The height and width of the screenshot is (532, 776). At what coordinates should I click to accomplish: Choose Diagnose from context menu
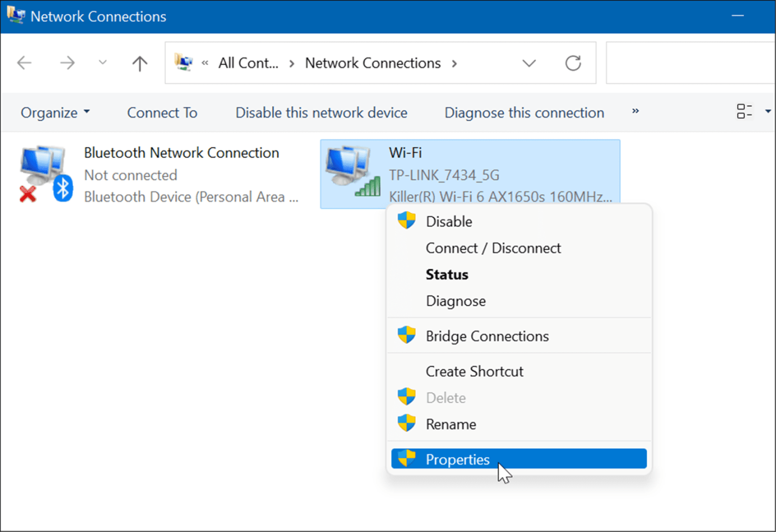point(519,301)
